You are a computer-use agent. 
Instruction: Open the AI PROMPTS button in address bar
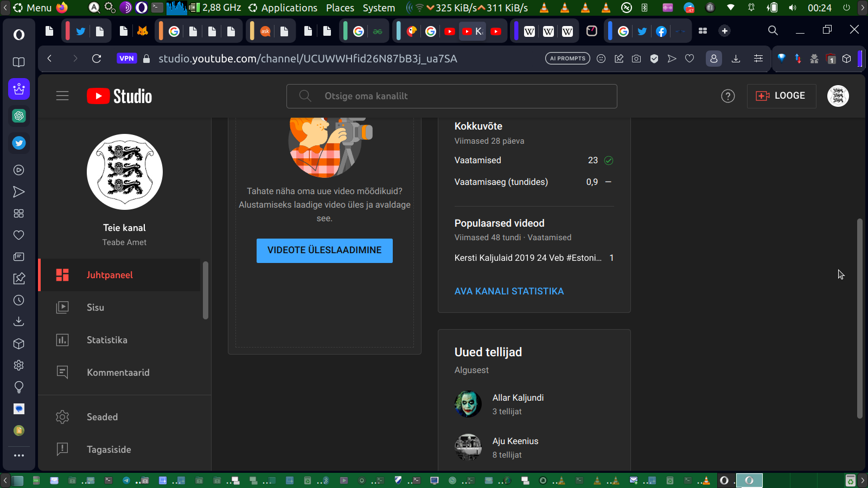567,59
